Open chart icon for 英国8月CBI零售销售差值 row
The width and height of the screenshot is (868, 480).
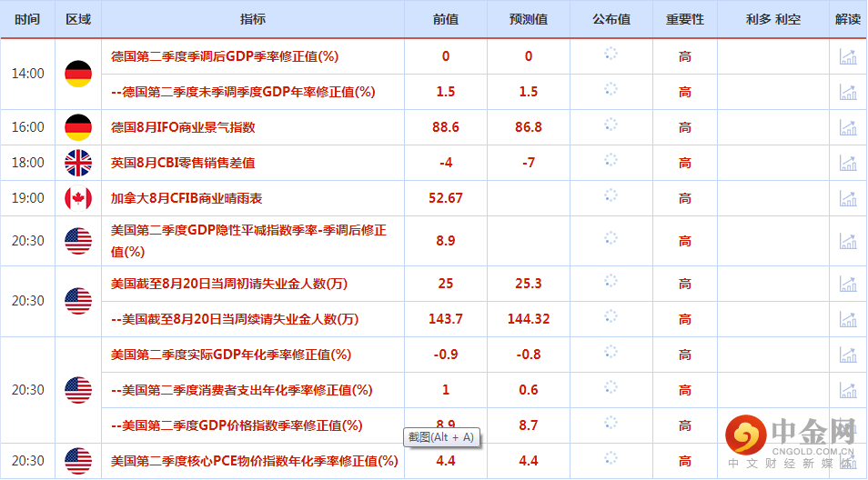pyautogui.click(x=847, y=163)
